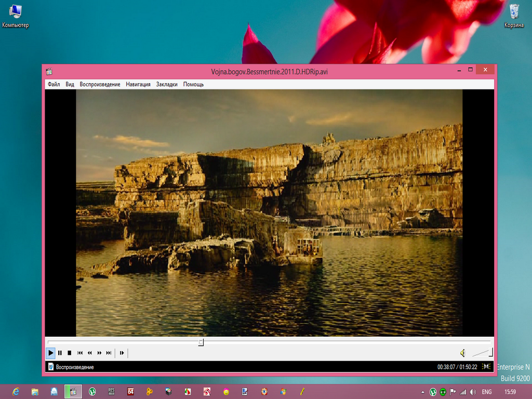Pause the video playback
This screenshot has height=399, width=532.
click(x=60, y=353)
